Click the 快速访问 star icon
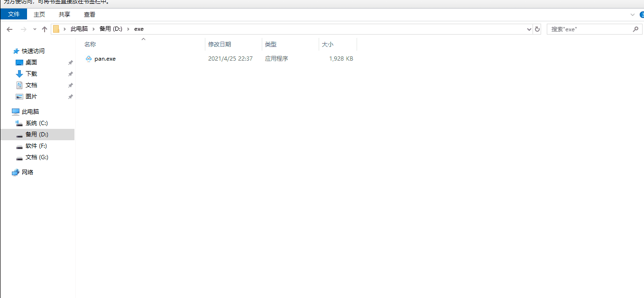The height and width of the screenshot is (298, 644). 16,51
